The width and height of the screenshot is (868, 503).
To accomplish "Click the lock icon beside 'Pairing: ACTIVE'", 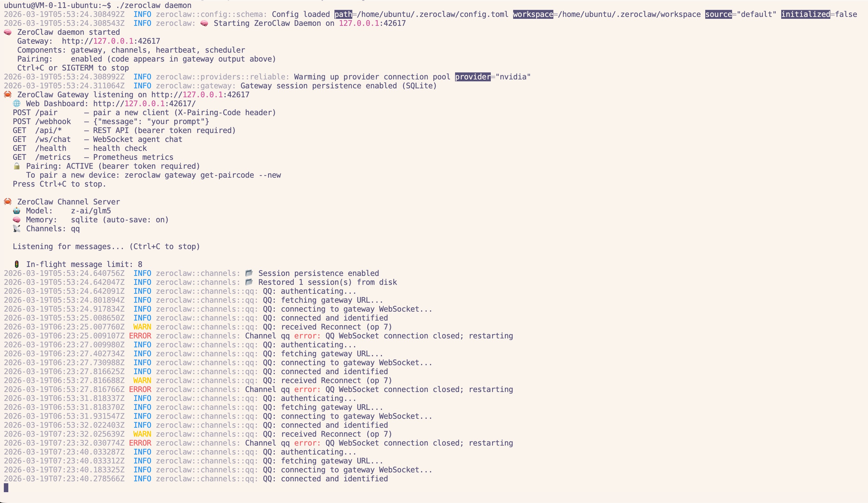I will 17,166.
